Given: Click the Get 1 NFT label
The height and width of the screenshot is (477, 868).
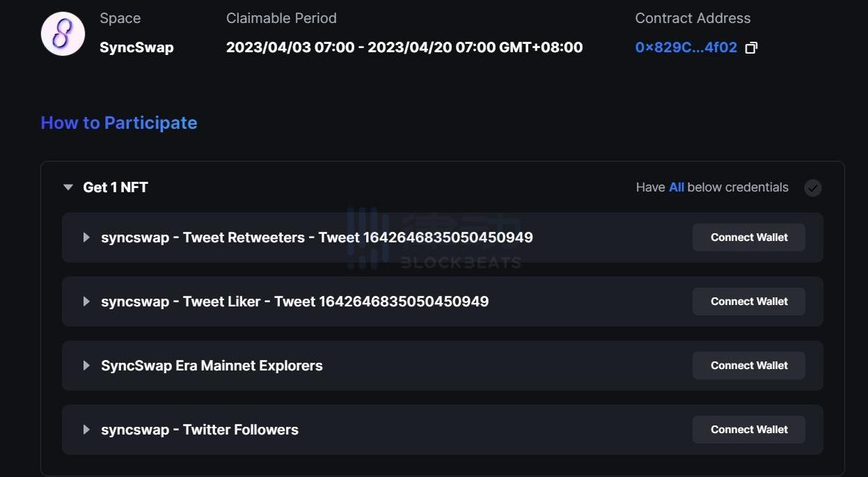Looking at the screenshot, I should [x=116, y=187].
